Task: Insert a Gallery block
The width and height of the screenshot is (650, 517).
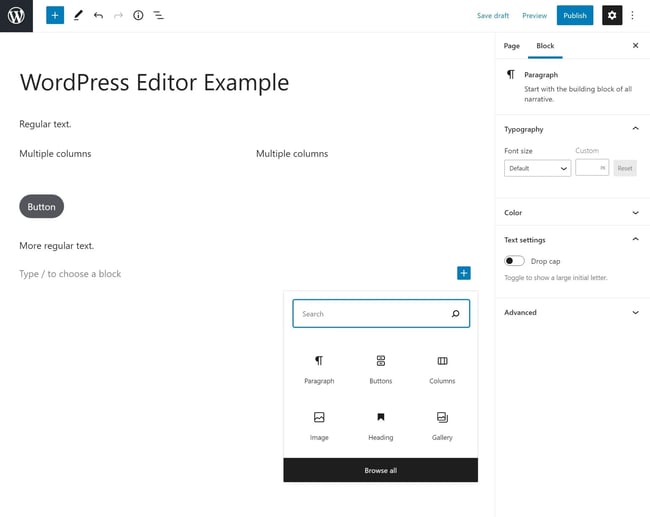Action: (x=442, y=425)
